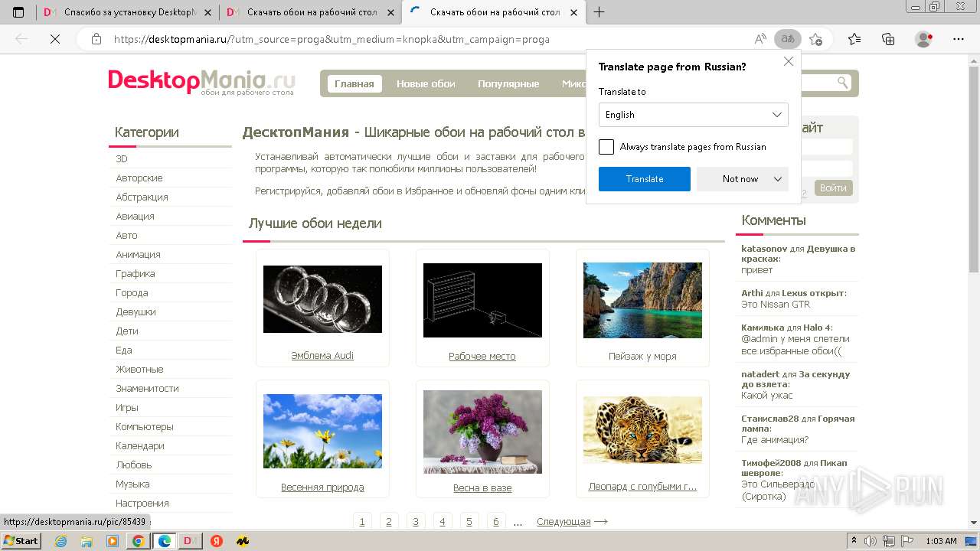Viewport: 980px width, 551px height.
Task: Launch Internet Explorer from taskbar
Action: click(60, 541)
